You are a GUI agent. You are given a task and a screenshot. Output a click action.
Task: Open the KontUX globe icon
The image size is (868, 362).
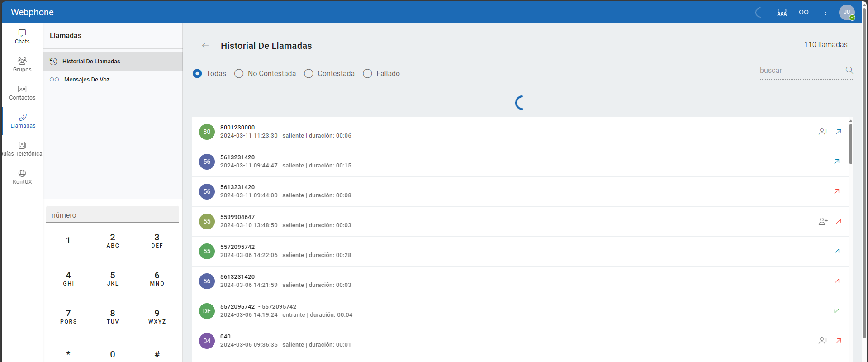tap(22, 174)
